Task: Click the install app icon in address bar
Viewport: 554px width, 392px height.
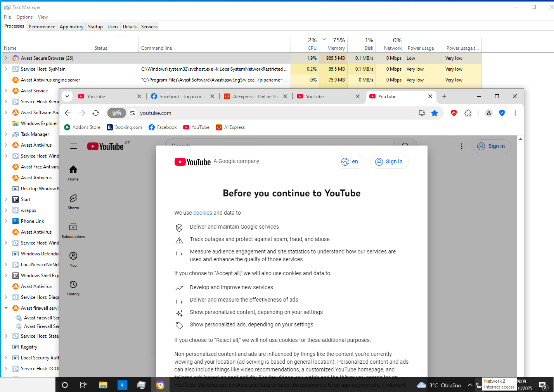Action: point(422,113)
